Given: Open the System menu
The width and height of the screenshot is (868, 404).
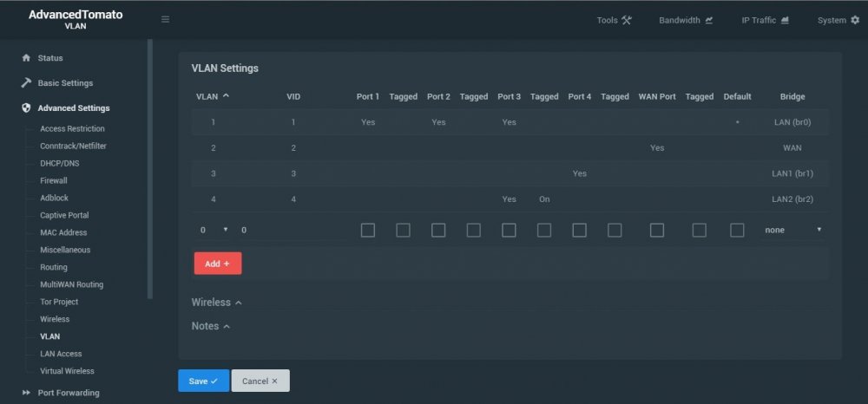Looking at the screenshot, I should [x=838, y=20].
